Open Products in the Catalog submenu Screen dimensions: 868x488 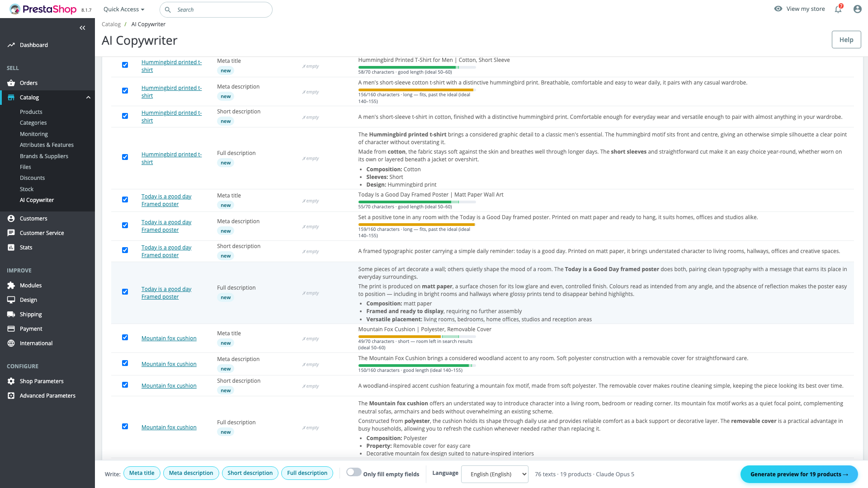31,112
